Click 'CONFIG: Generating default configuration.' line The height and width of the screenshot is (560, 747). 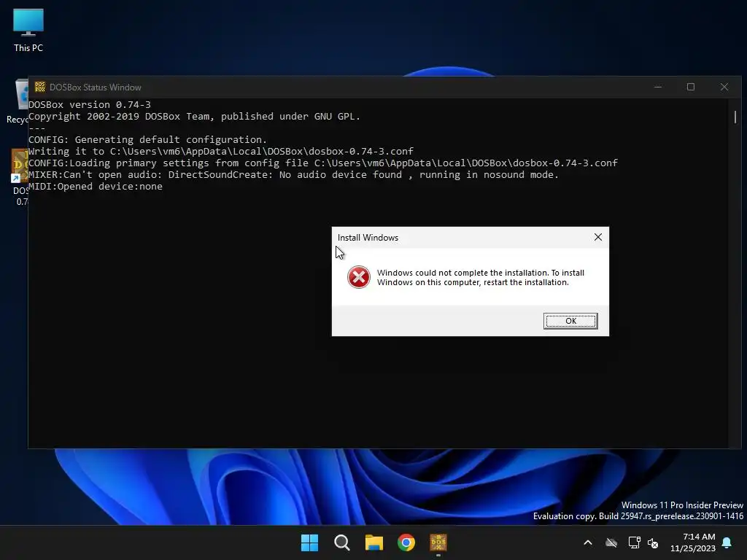(x=147, y=139)
